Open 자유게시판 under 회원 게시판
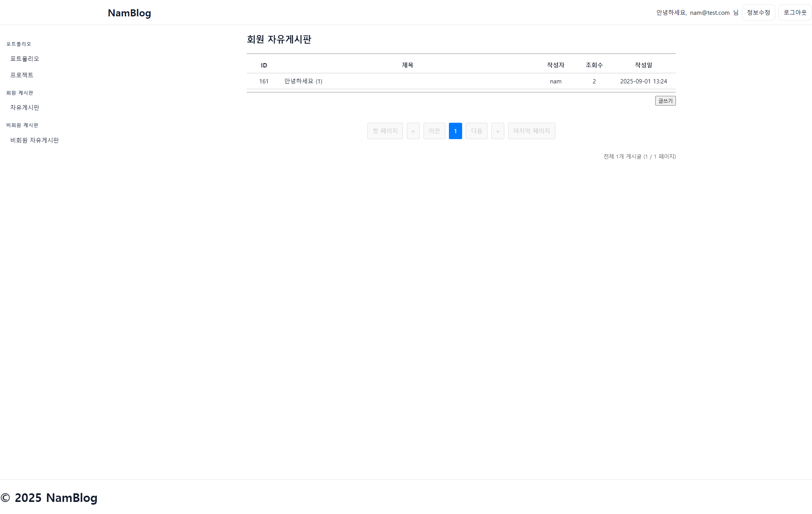Screen dimensions: 812x514 (x=25, y=107)
